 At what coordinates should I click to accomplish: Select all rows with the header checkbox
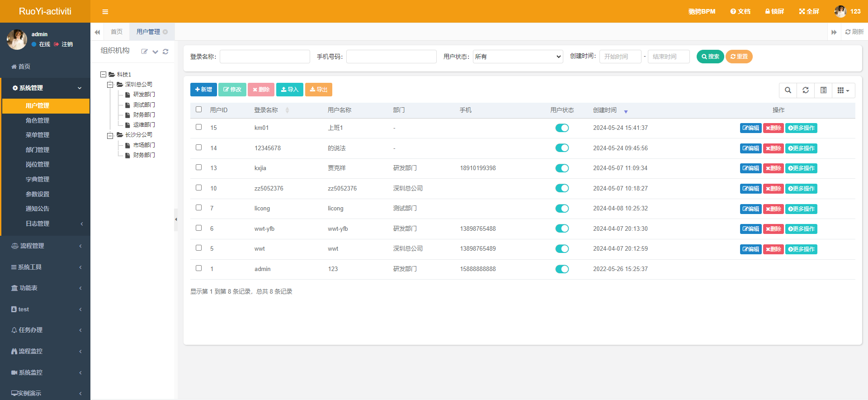click(198, 110)
